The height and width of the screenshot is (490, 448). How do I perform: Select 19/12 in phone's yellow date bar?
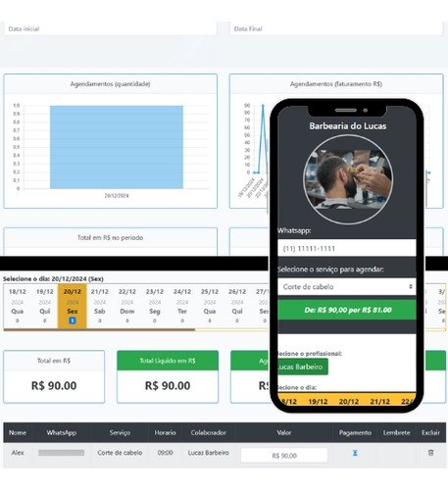tap(318, 401)
